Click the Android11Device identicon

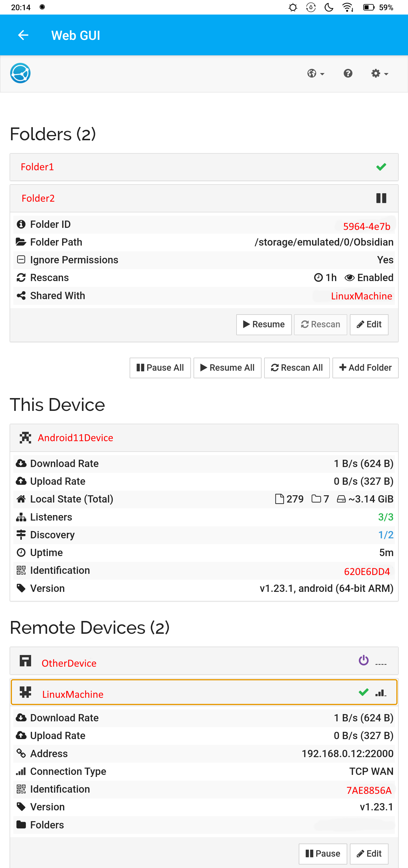point(25,437)
